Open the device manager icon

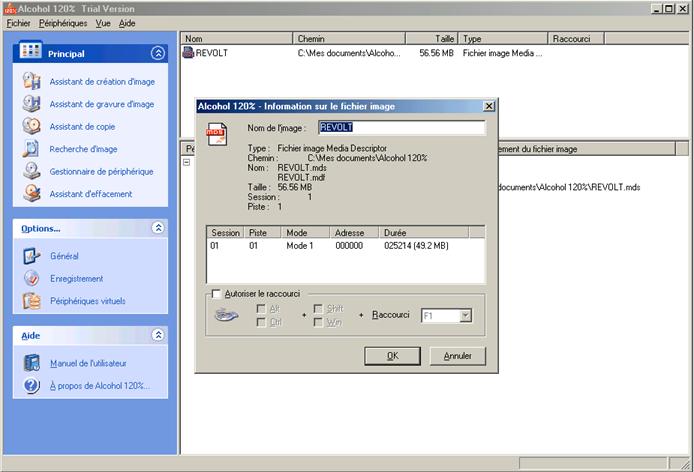32,171
